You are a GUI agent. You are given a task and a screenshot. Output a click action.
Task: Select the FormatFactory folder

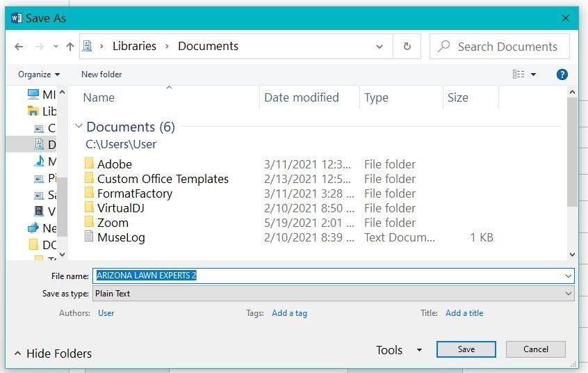coord(129,193)
